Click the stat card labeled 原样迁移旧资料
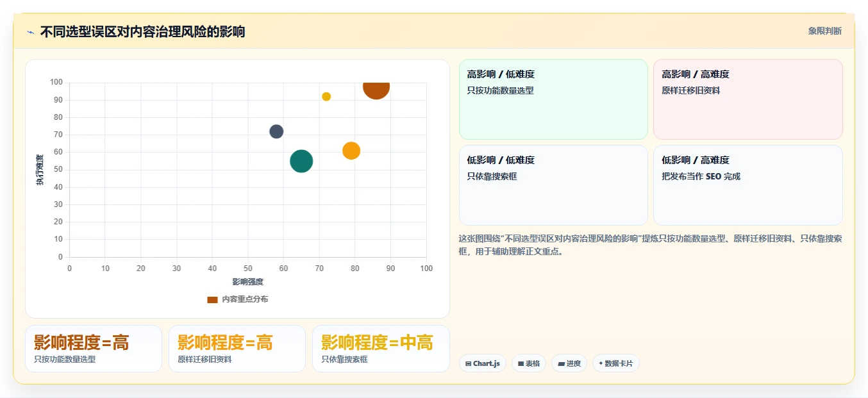The width and height of the screenshot is (868, 398). (237, 349)
